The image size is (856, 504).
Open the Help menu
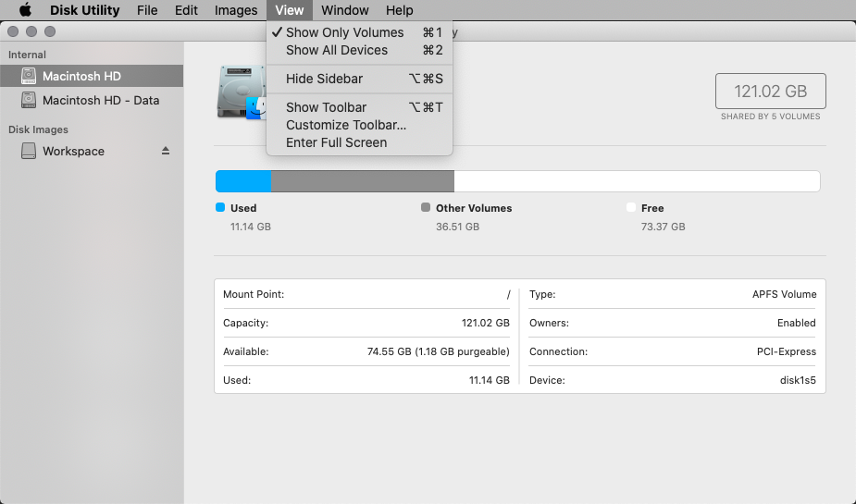(400, 10)
